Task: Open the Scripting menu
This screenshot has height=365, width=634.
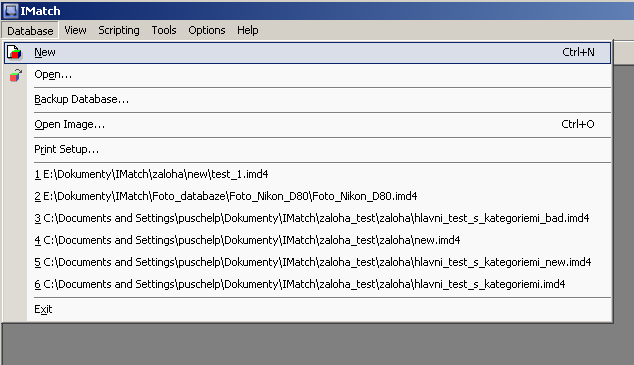Action: (x=119, y=30)
